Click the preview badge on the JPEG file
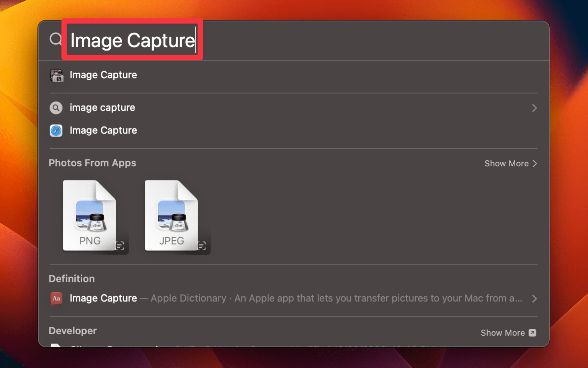Viewport: 588px width, 368px height. pos(202,246)
